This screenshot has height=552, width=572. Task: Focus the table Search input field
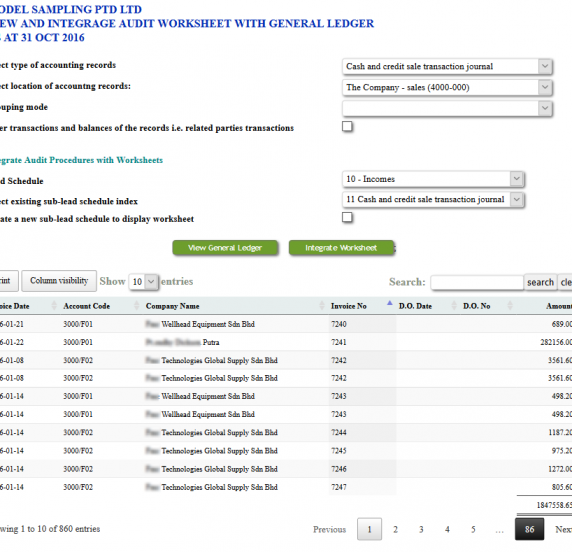point(477,282)
